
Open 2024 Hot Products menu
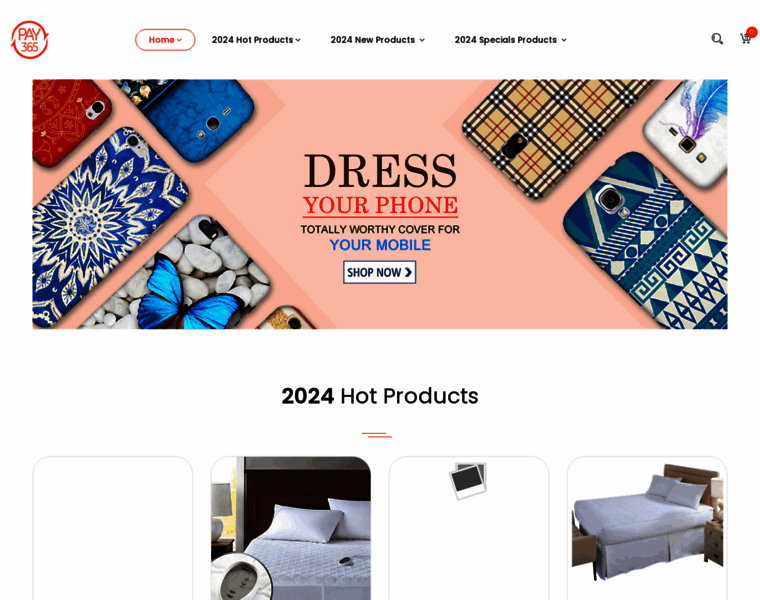[x=253, y=40]
